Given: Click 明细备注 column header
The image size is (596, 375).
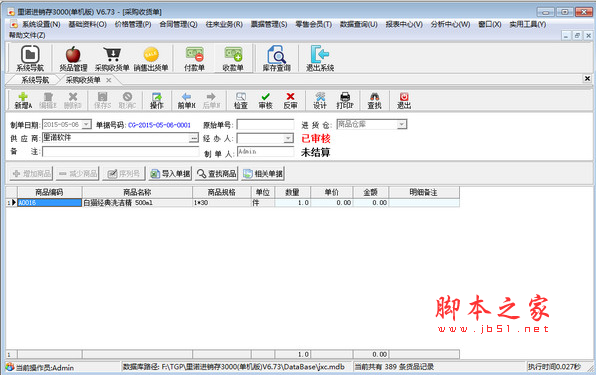Looking at the screenshot, I should pos(424,192).
